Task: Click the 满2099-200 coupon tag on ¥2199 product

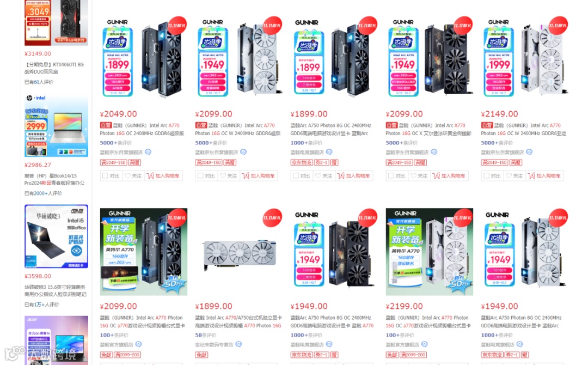Action: (x=413, y=355)
